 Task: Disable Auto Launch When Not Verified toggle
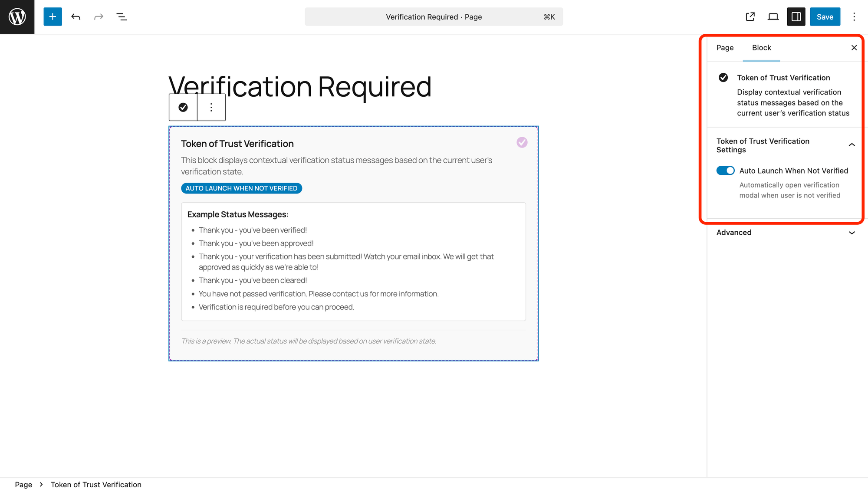pos(725,171)
